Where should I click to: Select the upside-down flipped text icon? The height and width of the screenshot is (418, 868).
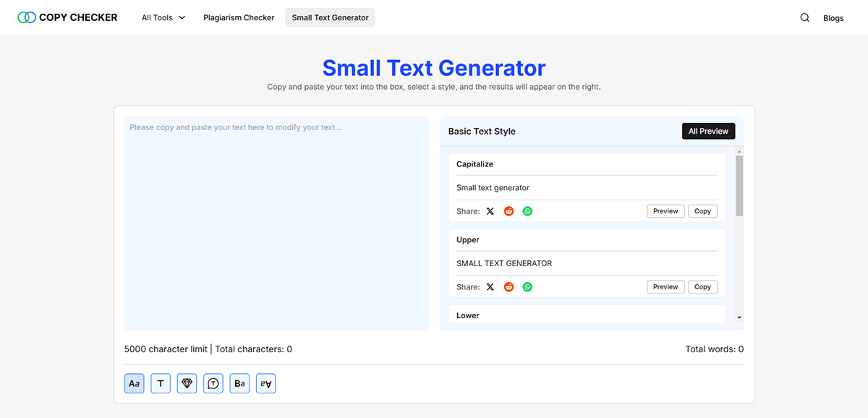(x=265, y=384)
